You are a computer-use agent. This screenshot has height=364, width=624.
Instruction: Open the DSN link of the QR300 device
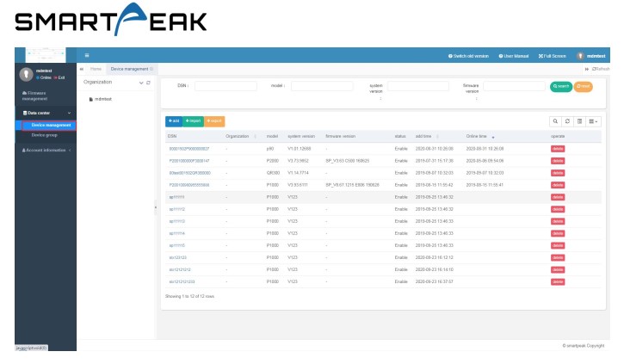coord(190,173)
